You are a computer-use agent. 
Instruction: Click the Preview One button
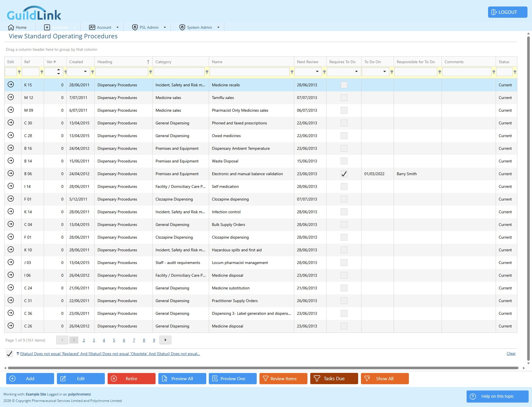[233, 379]
